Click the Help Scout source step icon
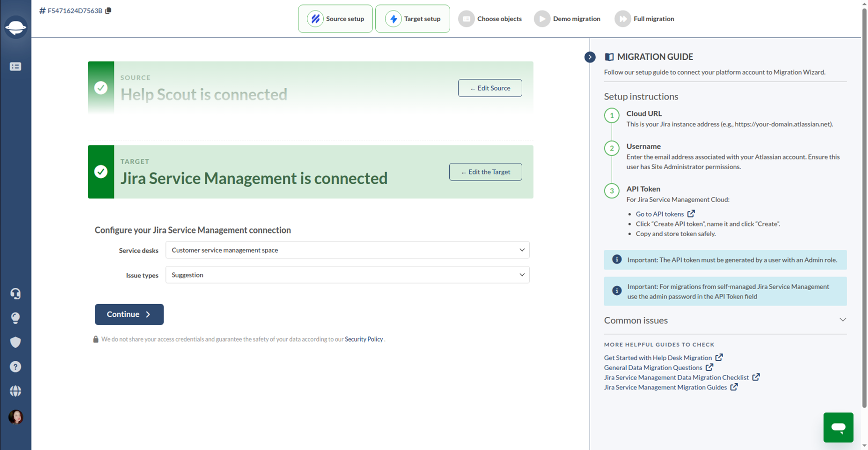The width and height of the screenshot is (868, 450). pyautogui.click(x=315, y=19)
